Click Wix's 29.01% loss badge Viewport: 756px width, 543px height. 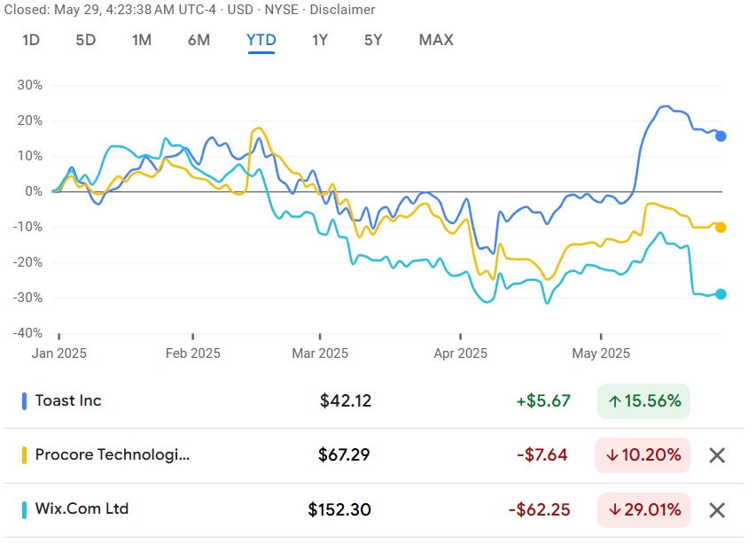643,510
